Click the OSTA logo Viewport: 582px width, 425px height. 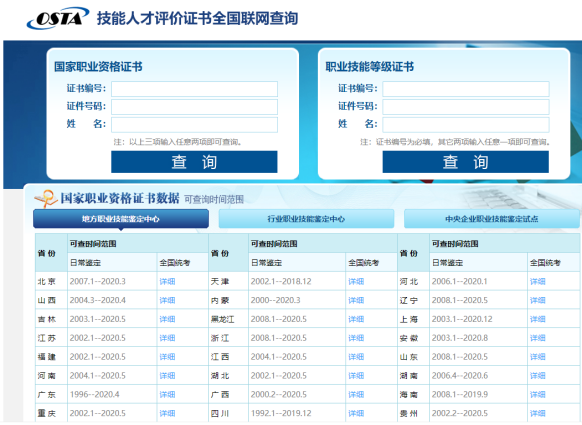[x=58, y=18]
